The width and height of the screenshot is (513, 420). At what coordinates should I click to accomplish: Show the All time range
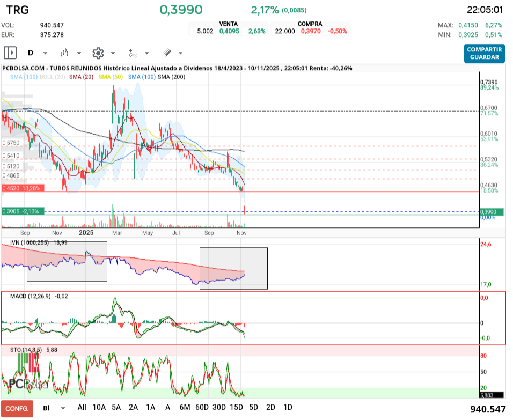pos(82,407)
